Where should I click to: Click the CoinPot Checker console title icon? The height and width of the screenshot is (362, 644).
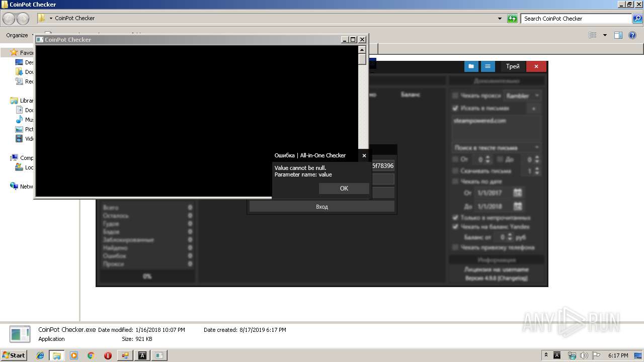pos(40,39)
